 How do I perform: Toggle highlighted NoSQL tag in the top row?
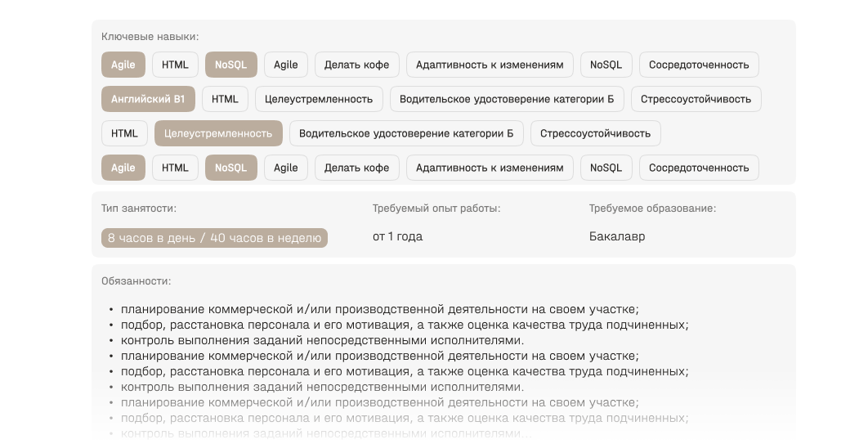(x=230, y=65)
